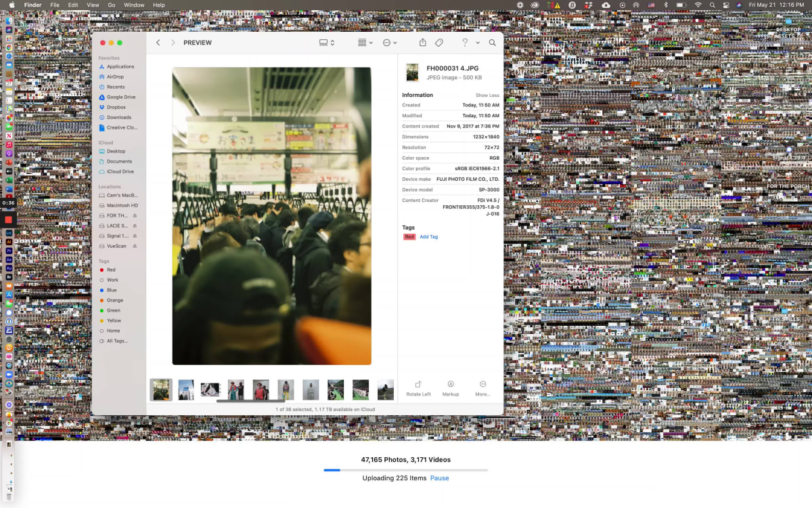
Task: Open Finder search with the magnifier icon
Action: (492, 43)
